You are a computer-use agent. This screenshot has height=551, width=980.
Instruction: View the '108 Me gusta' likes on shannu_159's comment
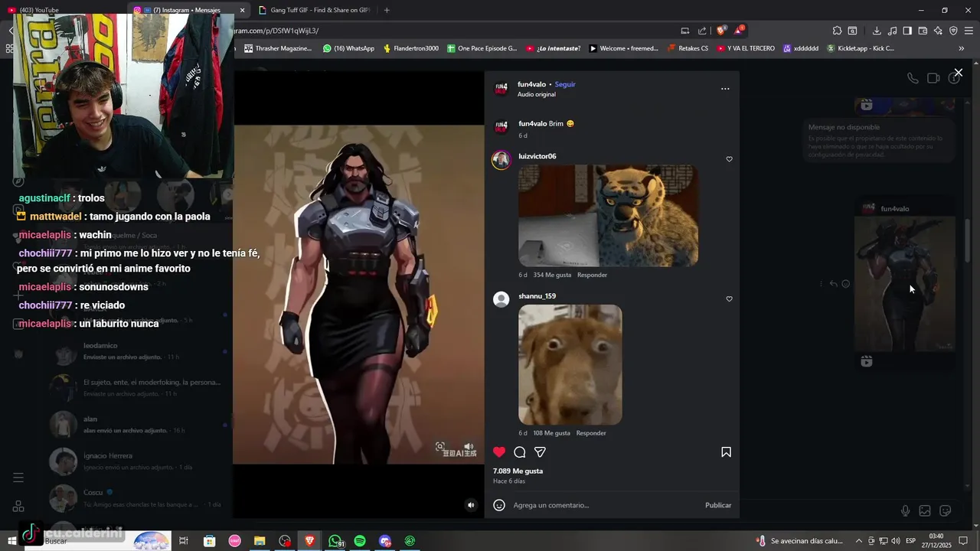click(x=551, y=433)
